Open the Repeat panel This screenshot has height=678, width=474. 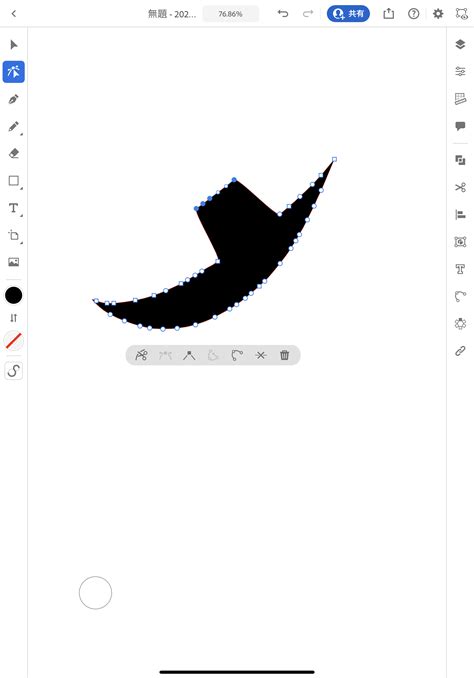coord(460,323)
